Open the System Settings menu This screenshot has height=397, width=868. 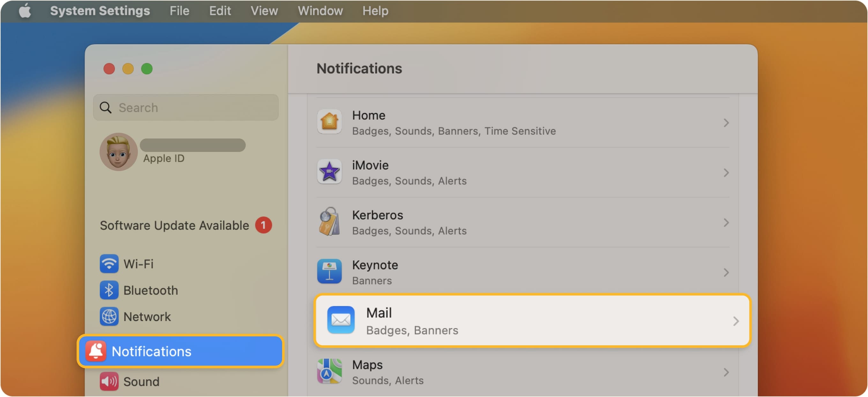click(100, 11)
